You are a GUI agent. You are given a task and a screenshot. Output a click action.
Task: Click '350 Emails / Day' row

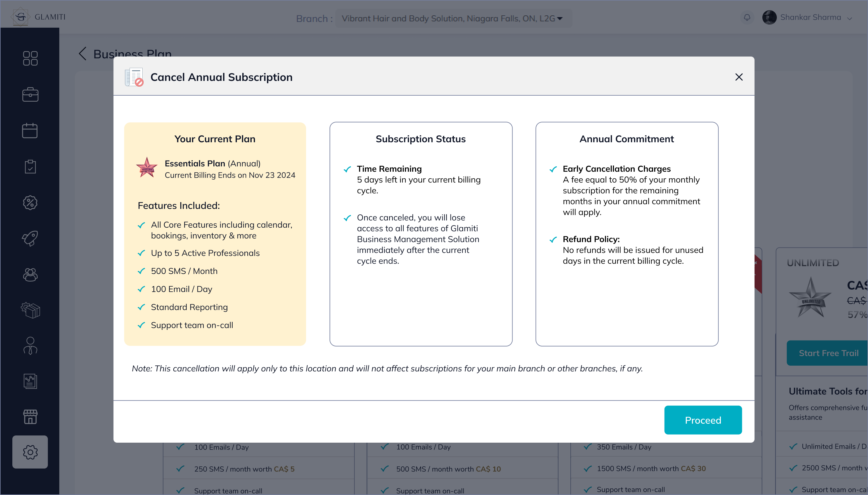point(624,447)
